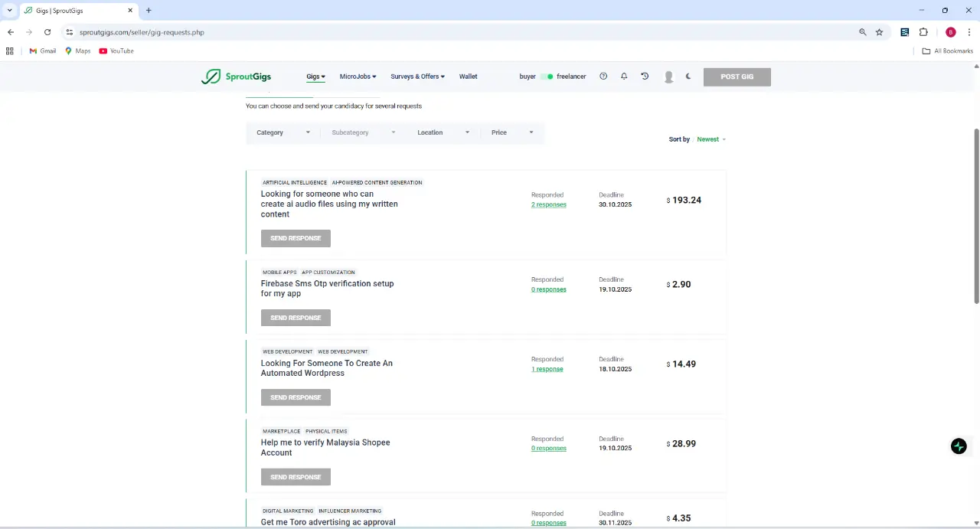Click the MARKETPLACE category tag

[x=281, y=432]
